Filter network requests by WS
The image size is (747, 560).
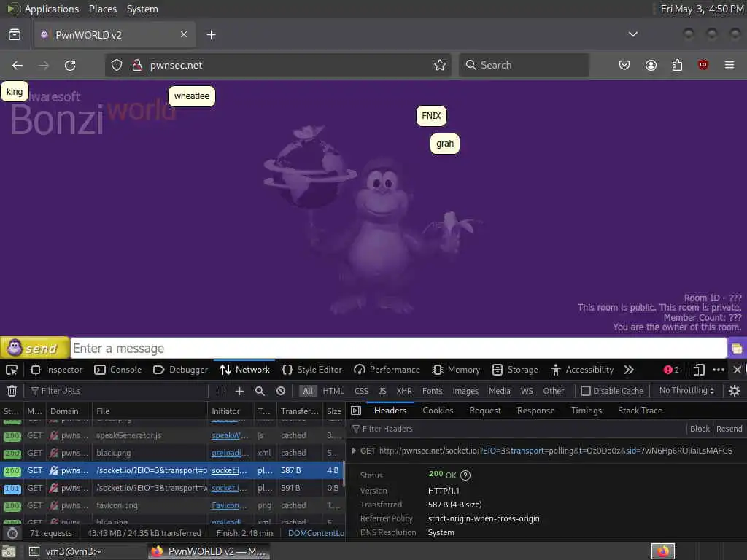pos(527,391)
